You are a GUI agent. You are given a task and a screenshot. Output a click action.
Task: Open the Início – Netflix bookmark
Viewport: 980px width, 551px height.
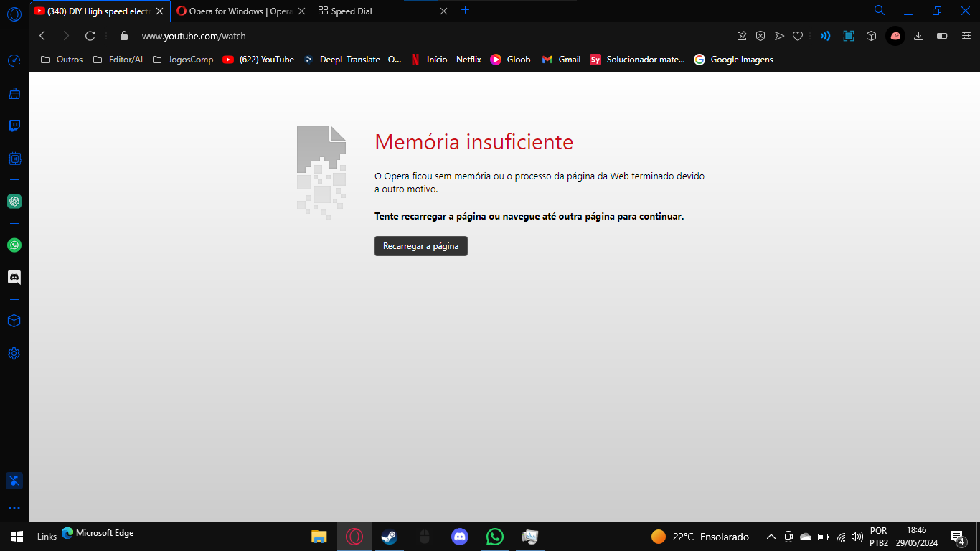446,60
